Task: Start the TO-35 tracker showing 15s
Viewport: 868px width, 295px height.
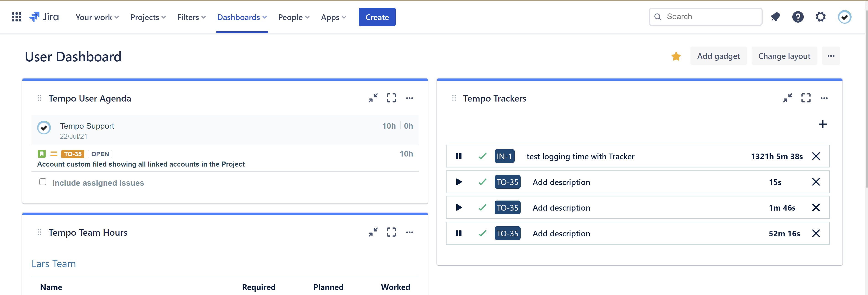Action: (459, 182)
